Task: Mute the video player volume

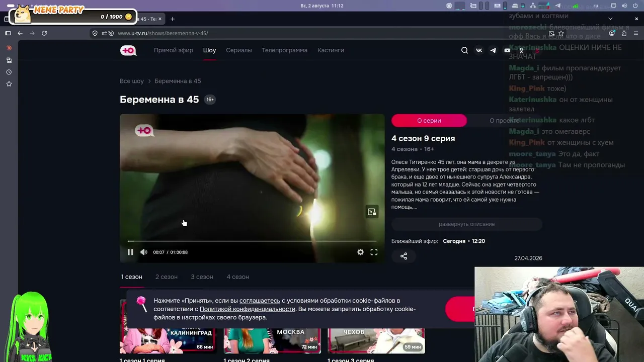Action: coord(144,252)
